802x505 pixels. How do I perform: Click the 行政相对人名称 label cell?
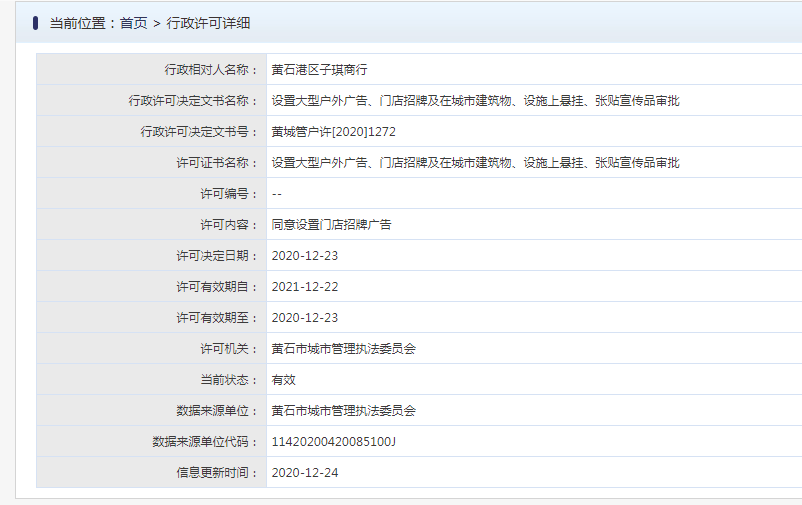[151, 69]
